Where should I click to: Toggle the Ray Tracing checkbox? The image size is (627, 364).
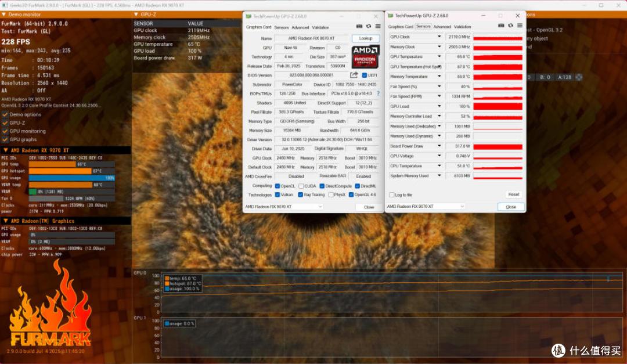point(300,195)
